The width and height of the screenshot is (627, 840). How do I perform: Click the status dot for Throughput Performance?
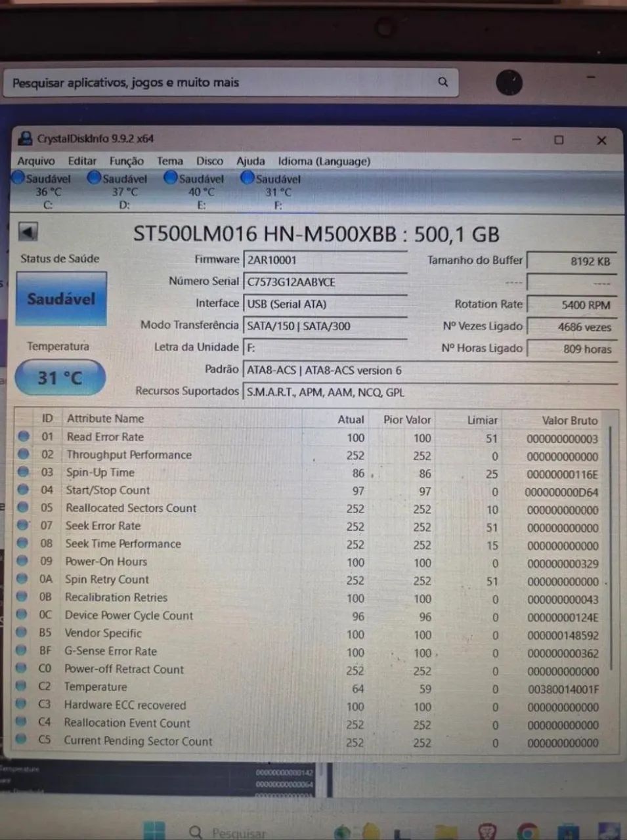point(24,453)
